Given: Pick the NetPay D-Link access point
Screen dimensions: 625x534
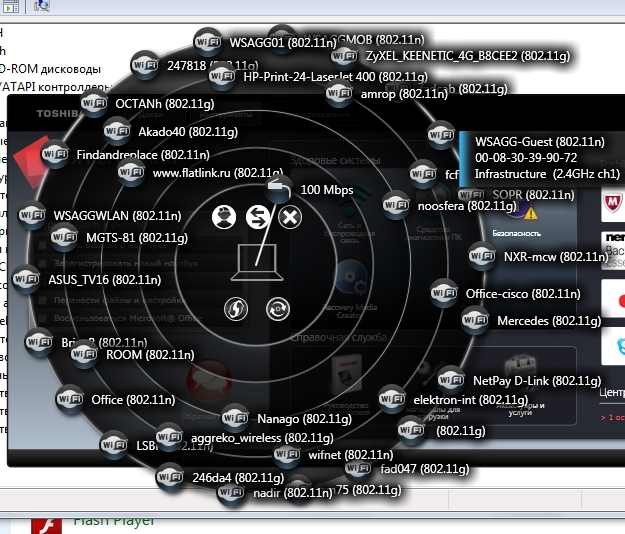Looking at the screenshot, I should tap(451, 380).
